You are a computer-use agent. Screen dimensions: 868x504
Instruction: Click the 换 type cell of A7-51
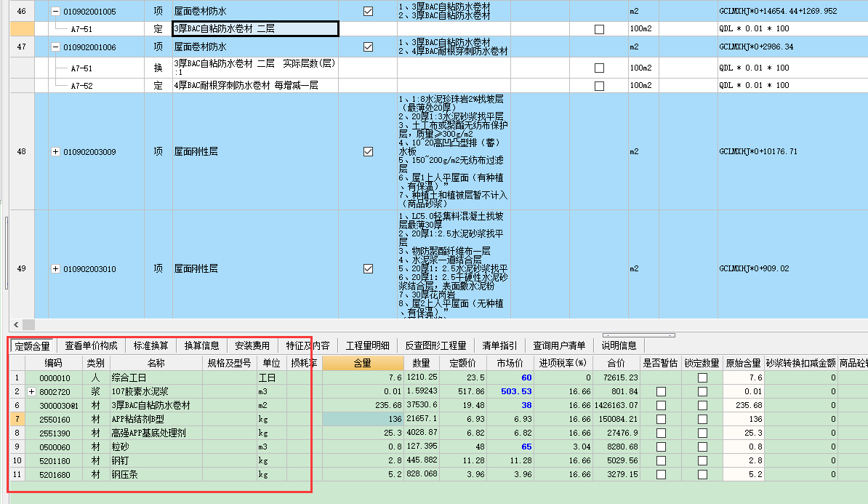pos(158,68)
